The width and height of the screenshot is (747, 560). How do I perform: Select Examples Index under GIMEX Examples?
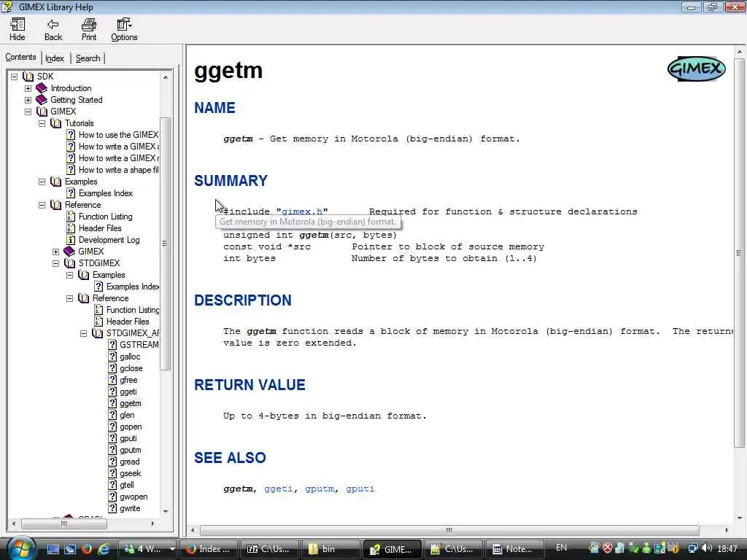pyautogui.click(x=105, y=193)
